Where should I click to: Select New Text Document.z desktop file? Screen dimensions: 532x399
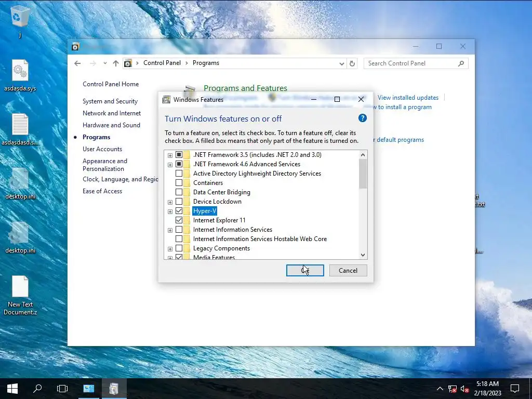pos(20,295)
